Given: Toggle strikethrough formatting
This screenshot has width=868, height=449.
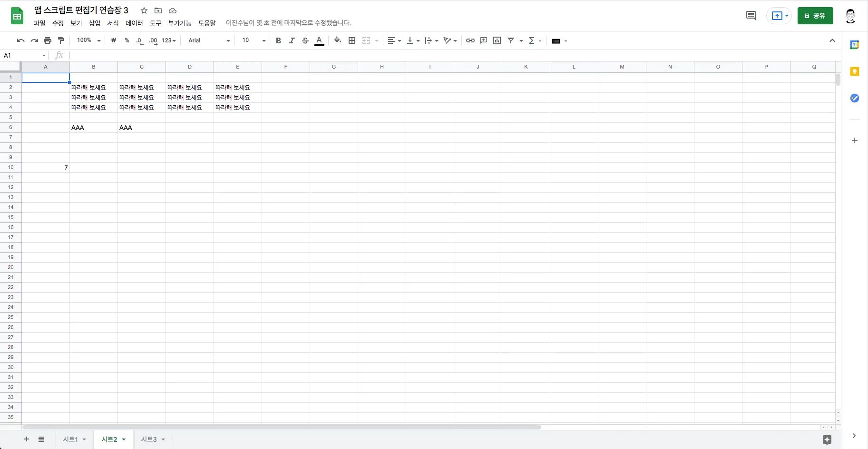Looking at the screenshot, I should pos(305,40).
